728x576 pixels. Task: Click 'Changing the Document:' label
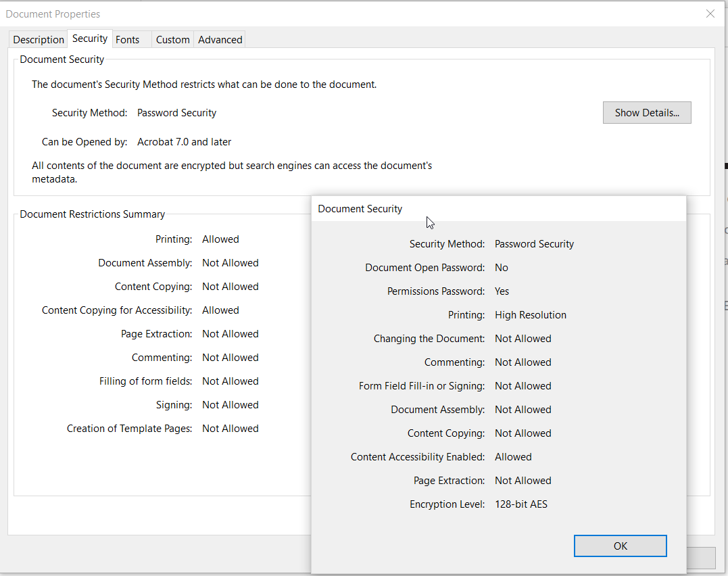429,339
